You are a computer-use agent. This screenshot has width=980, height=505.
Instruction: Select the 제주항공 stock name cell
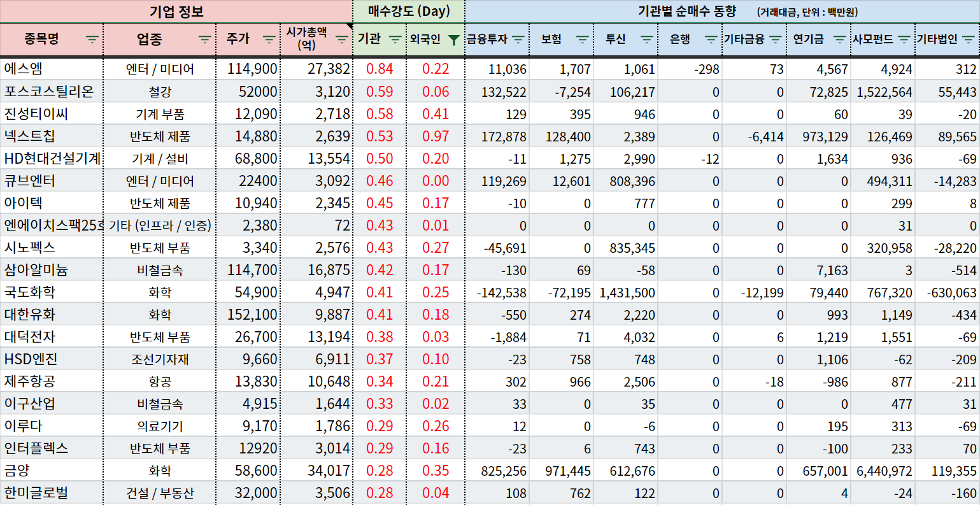tap(52, 381)
